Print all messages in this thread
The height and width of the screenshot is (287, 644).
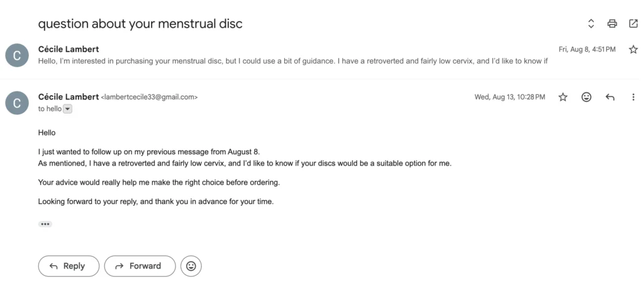[x=612, y=24]
